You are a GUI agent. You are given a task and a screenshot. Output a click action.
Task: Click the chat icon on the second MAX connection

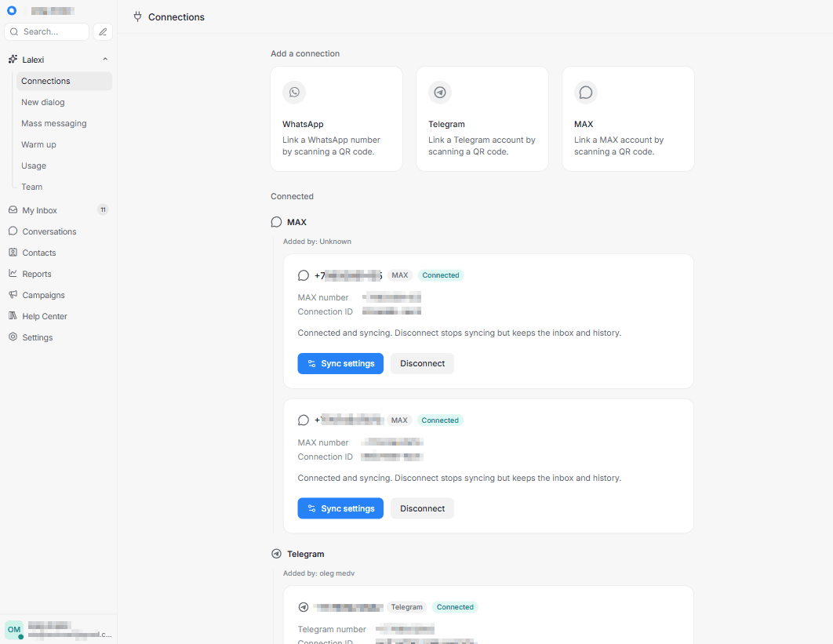pos(304,420)
